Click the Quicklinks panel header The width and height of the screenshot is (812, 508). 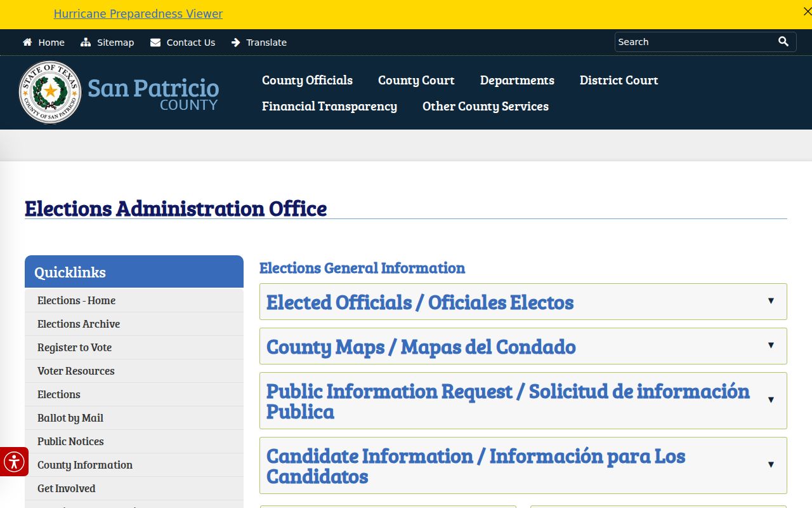[x=134, y=272]
